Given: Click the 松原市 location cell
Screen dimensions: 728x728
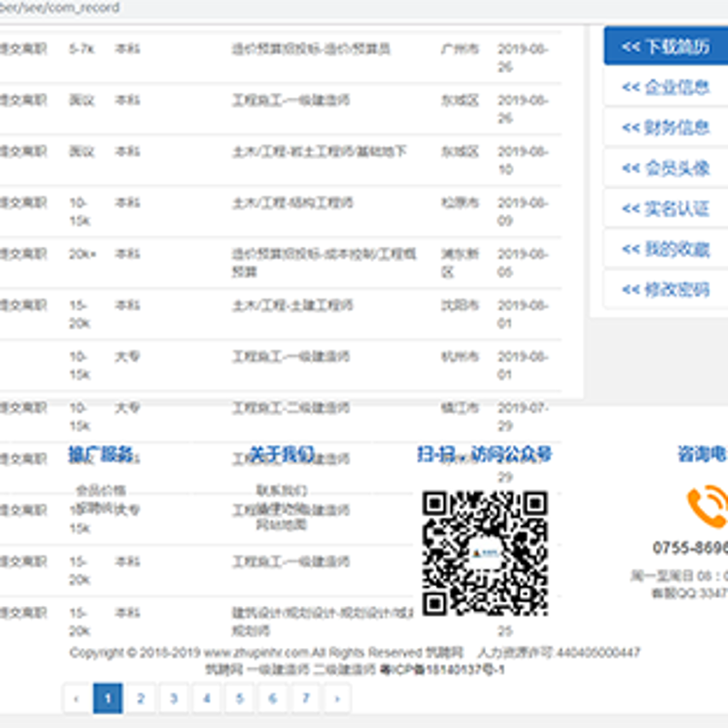Looking at the screenshot, I should (460, 202).
